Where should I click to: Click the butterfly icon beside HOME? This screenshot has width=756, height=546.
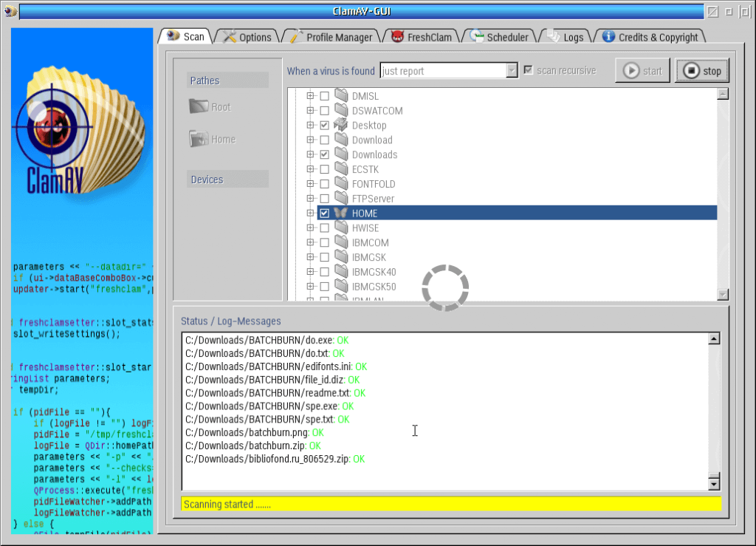(340, 213)
